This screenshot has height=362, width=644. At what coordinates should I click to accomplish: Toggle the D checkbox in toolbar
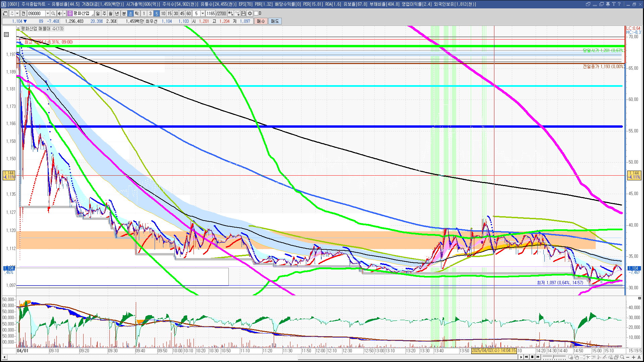click(256, 13)
